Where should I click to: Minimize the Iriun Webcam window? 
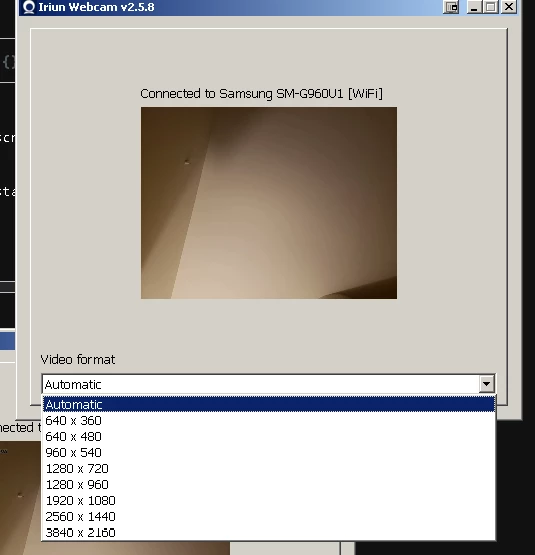point(474,7)
